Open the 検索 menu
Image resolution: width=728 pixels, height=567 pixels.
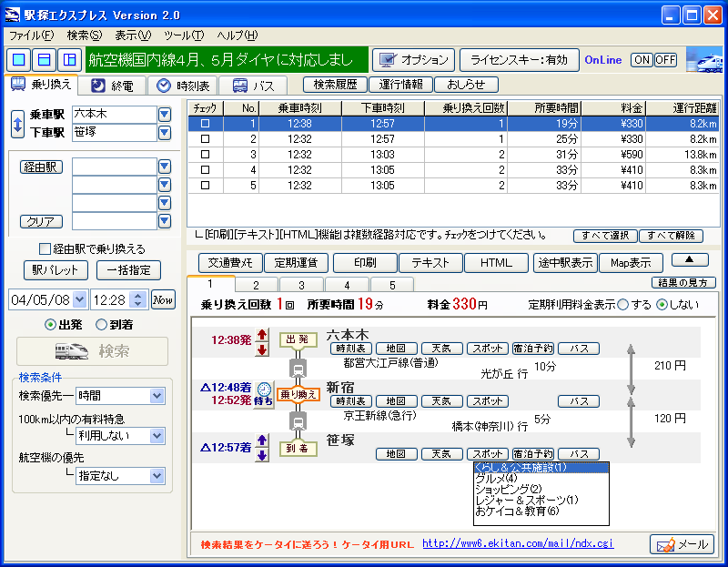[x=84, y=35]
